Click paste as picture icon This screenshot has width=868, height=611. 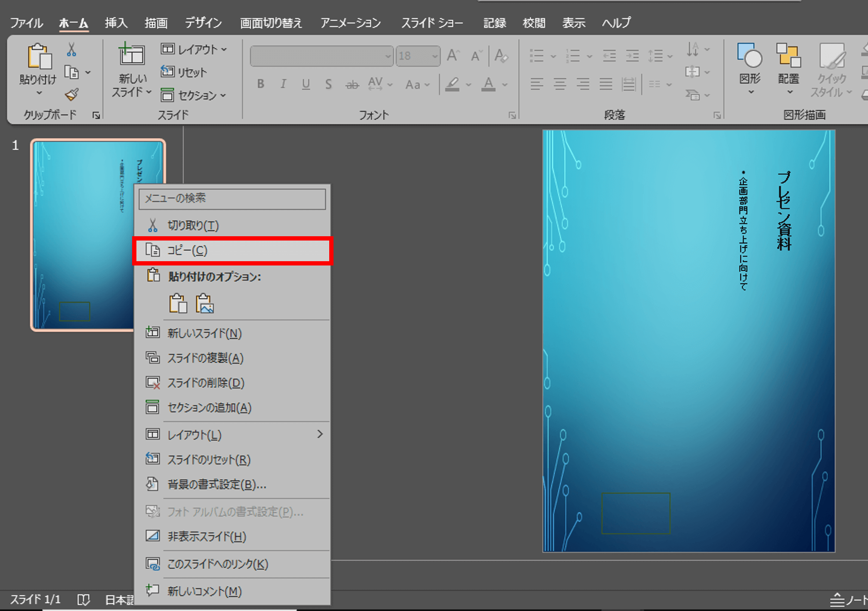(205, 303)
